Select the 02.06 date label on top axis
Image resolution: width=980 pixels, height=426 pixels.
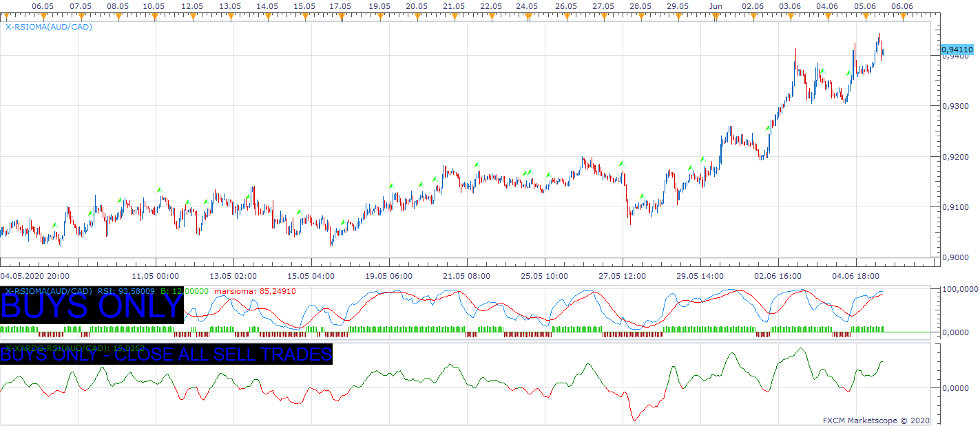pos(753,6)
